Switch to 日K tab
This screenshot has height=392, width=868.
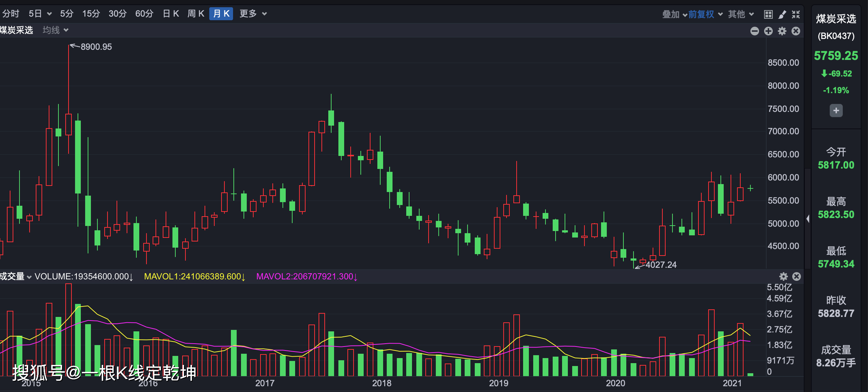(171, 14)
